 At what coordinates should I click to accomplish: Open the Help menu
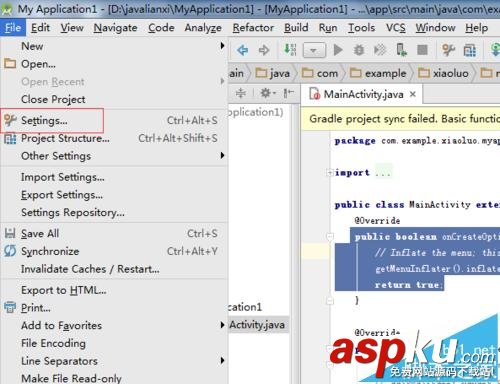[x=476, y=28]
